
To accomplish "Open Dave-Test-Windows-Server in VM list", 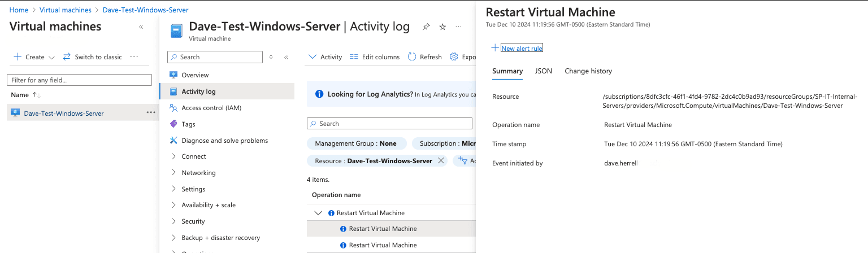I will pos(64,114).
